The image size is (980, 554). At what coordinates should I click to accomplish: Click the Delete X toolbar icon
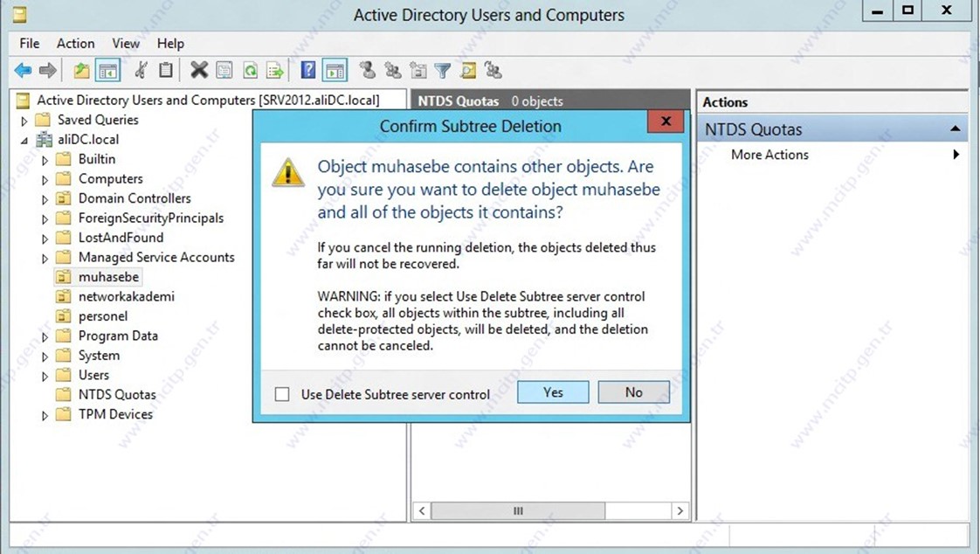[x=199, y=70]
